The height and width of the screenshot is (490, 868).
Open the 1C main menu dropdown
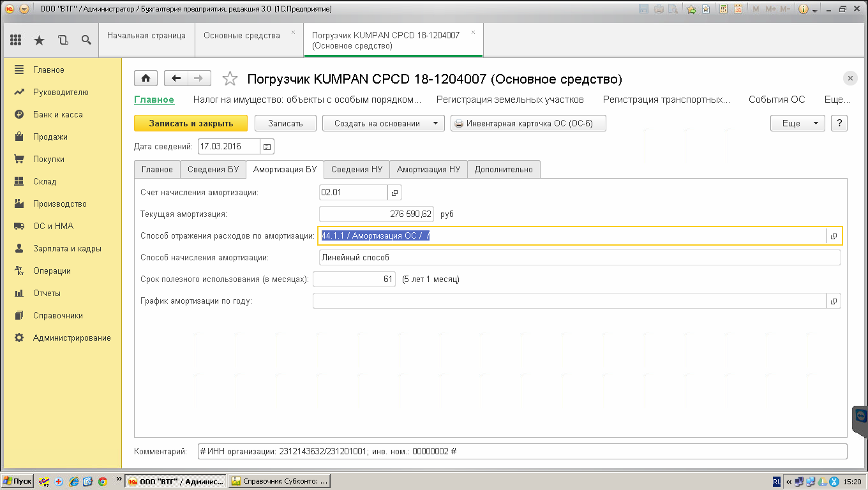(24, 10)
